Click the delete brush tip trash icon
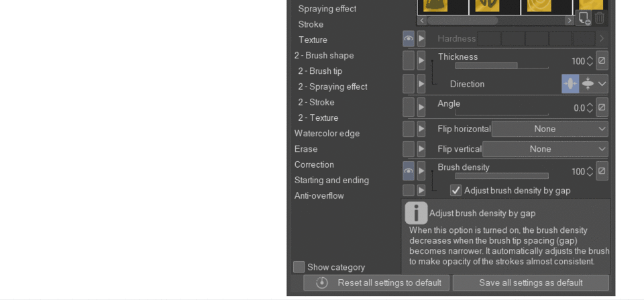This screenshot has height=300, width=644. (x=600, y=18)
